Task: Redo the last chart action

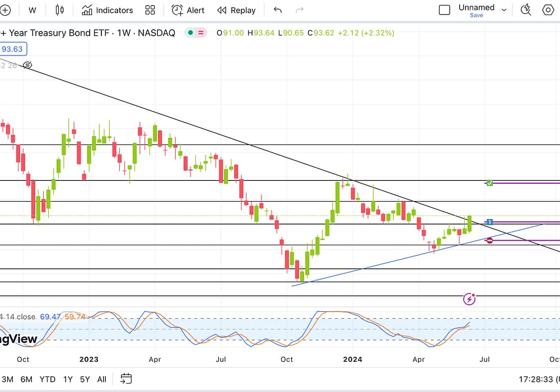Action: (x=300, y=10)
